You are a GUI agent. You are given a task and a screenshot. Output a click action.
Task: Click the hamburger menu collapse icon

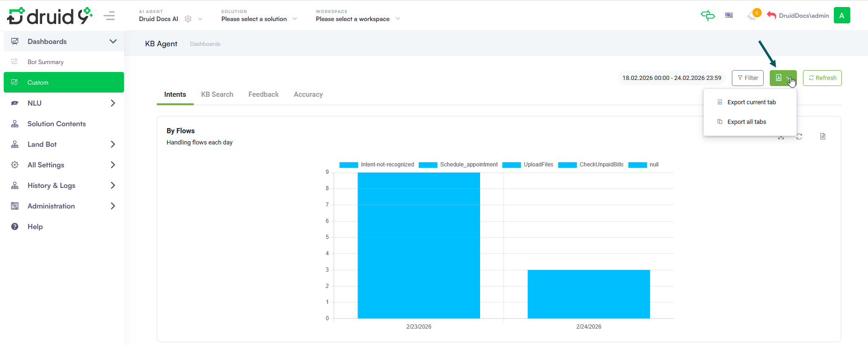click(x=109, y=16)
